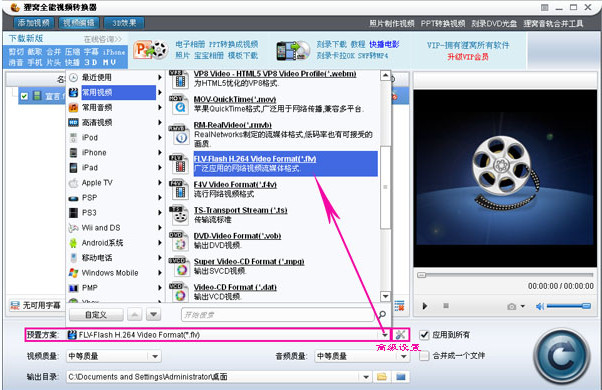Image resolution: width=602 pixels, height=390 pixels.
Task: Click the 添加视频 button
Action: click(x=34, y=23)
